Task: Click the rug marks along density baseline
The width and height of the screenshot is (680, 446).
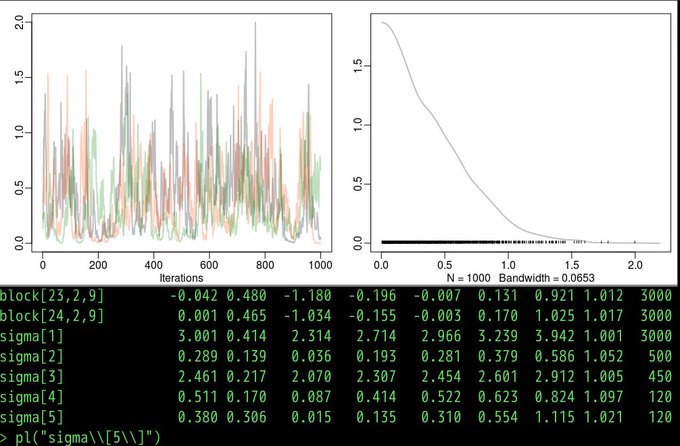Action: 507,242
